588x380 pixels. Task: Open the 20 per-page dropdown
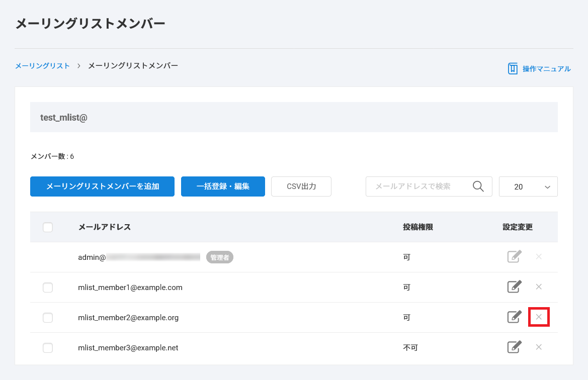[x=528, y=186]
